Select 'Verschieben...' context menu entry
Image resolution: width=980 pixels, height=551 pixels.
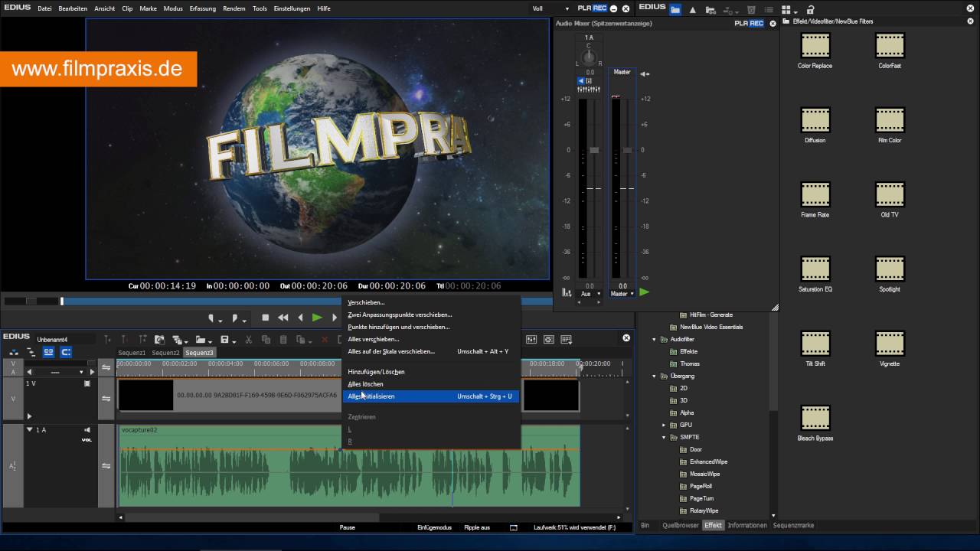(x=366, y=302)
